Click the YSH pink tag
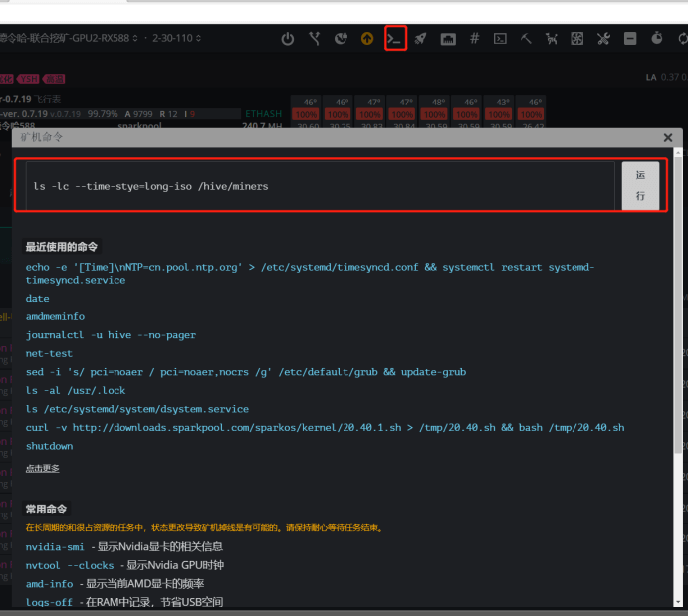 tap(29, 79)
